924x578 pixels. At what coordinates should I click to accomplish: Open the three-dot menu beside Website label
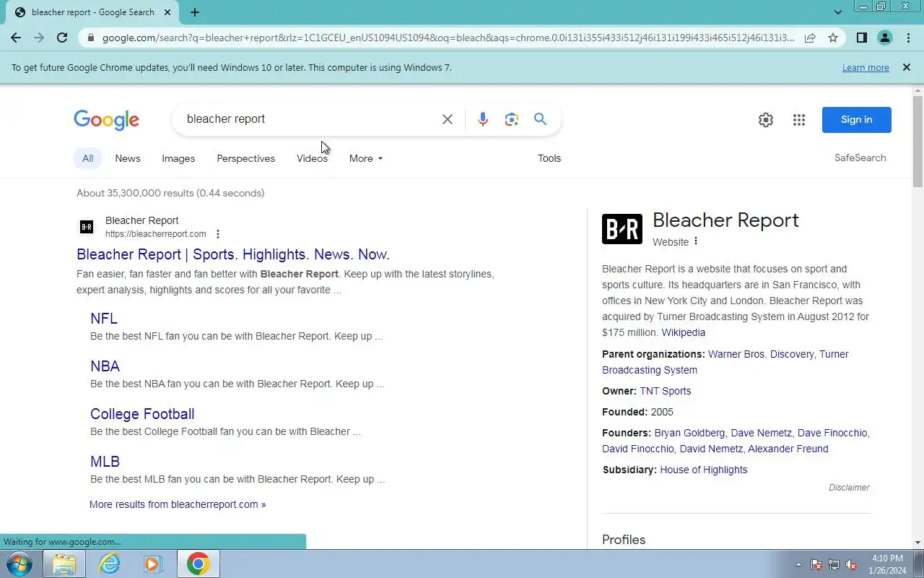696,241
